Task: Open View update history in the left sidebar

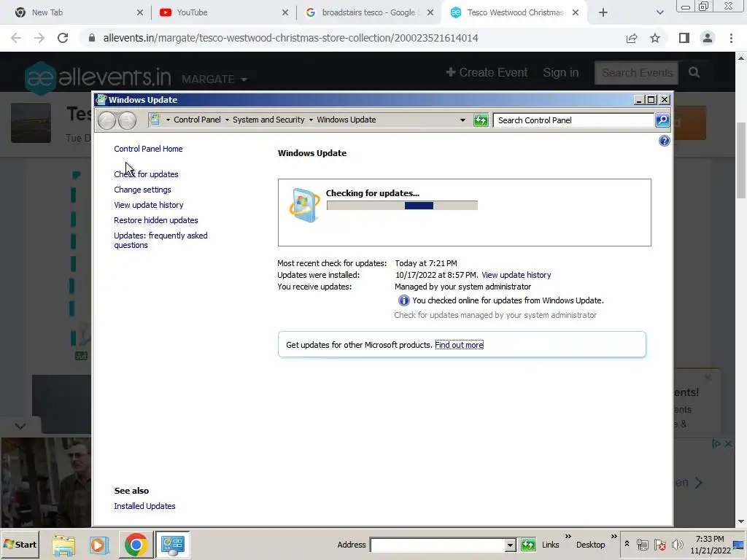Action: 149,205
